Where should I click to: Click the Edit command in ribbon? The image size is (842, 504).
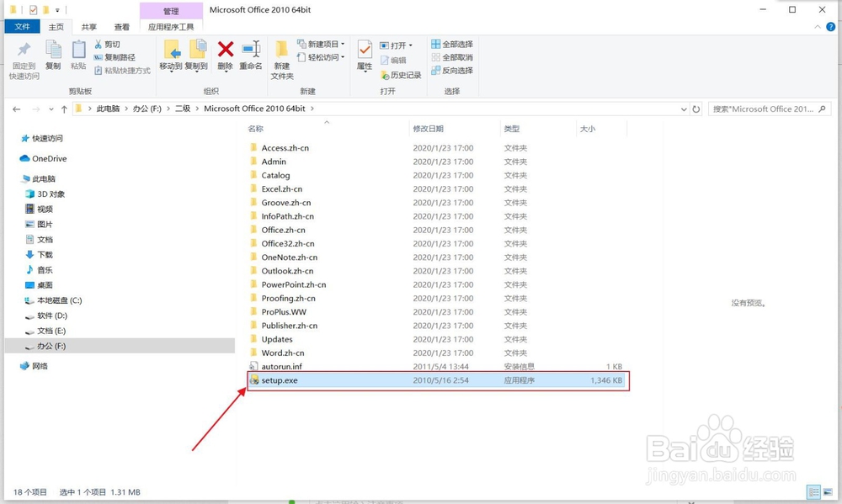(x=393, y=60)
